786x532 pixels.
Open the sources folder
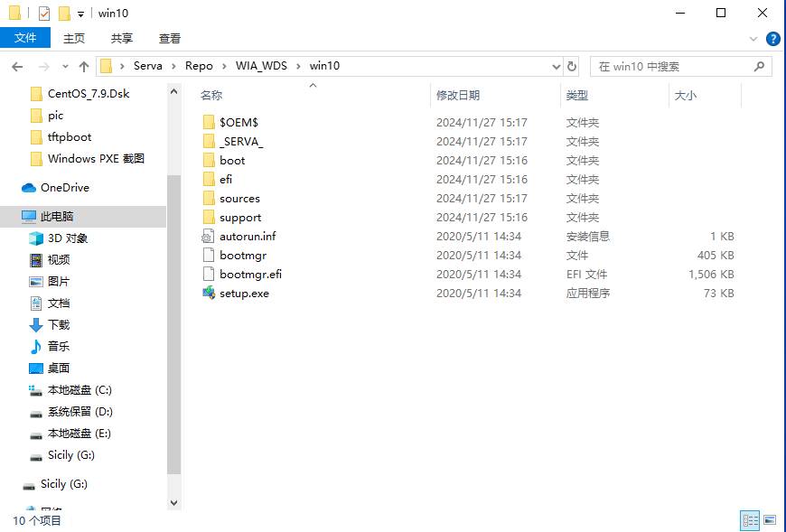[239, 198]
